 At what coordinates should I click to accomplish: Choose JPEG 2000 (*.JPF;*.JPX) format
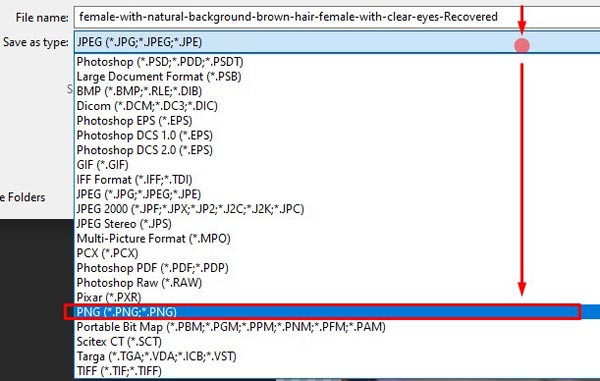(337, 209)
